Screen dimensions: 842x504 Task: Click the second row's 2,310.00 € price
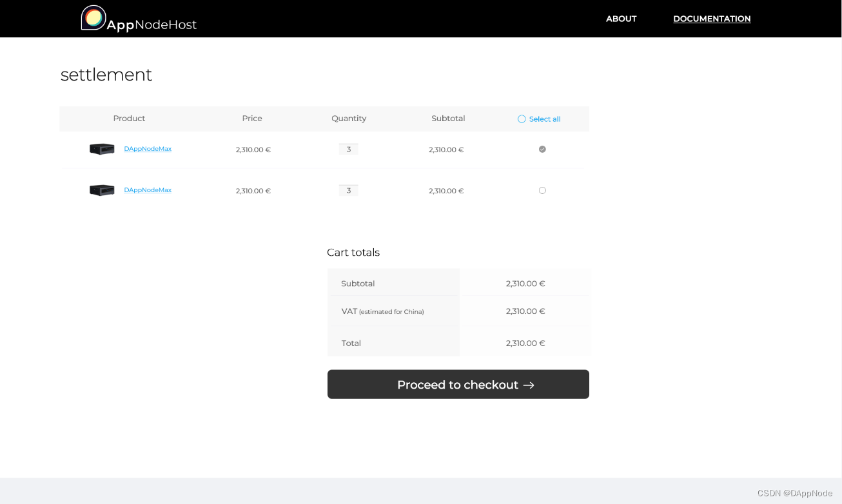(253, 191)
